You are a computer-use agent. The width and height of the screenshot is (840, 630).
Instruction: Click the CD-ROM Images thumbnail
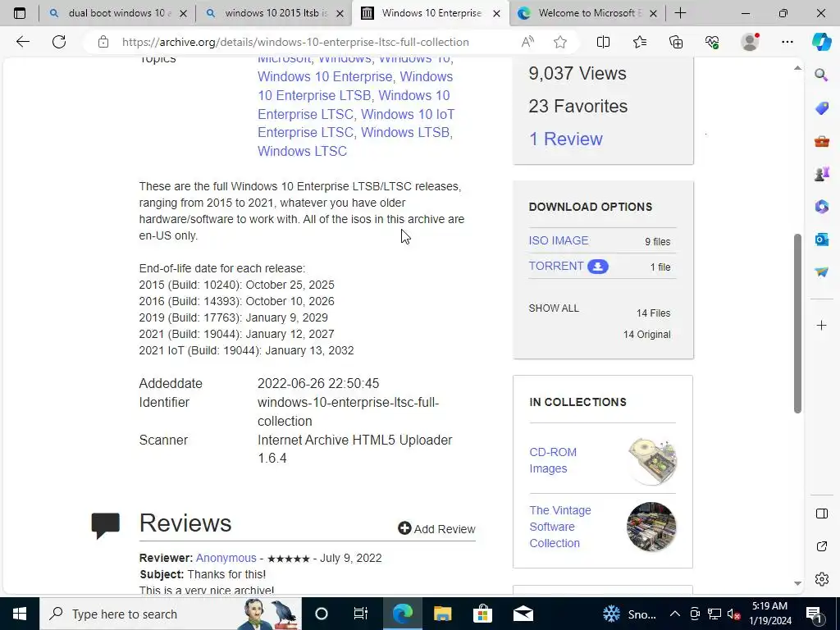tap(652, 460)
